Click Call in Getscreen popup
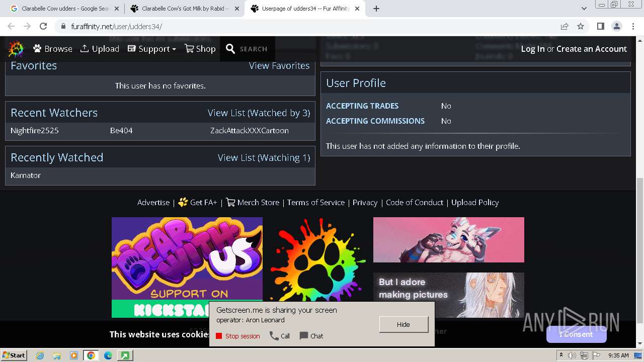 [280, 336]
